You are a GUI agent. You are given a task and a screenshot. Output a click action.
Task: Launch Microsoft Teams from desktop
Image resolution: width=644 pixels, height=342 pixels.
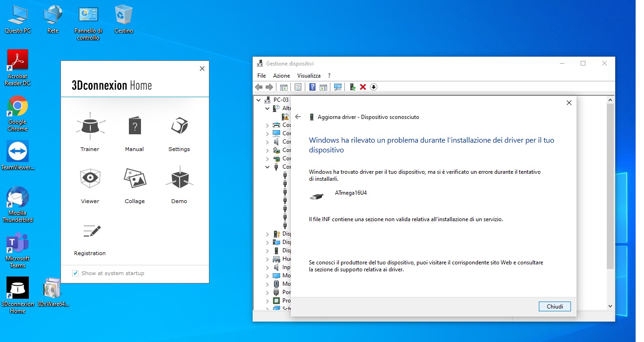[17, 251]
